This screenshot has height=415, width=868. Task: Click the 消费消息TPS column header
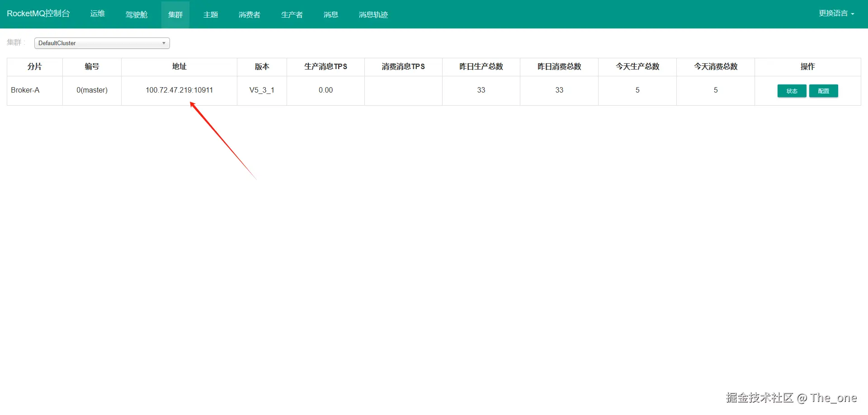[x=403, y=67]
